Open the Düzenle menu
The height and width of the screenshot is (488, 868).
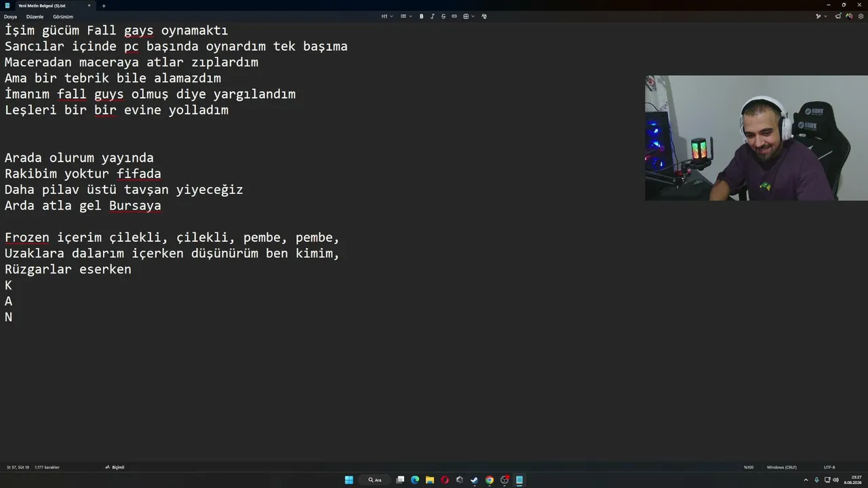click(x=35, y=16)
